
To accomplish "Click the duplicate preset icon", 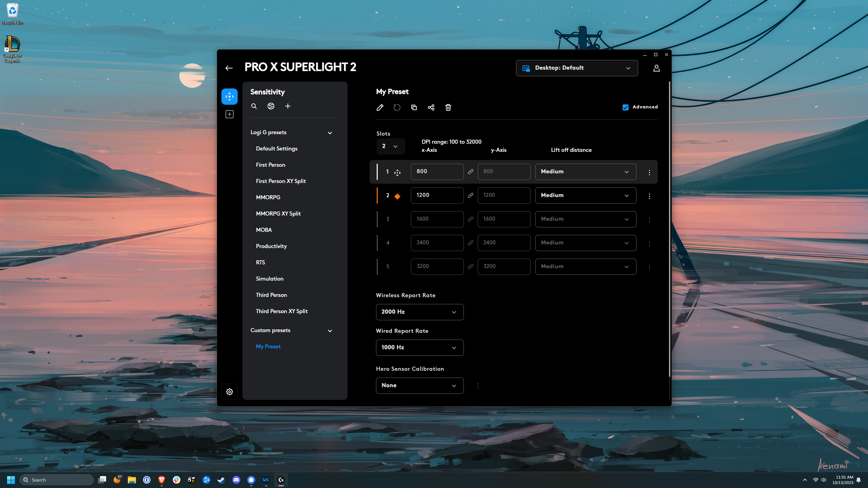I will [x=414, y=107].
